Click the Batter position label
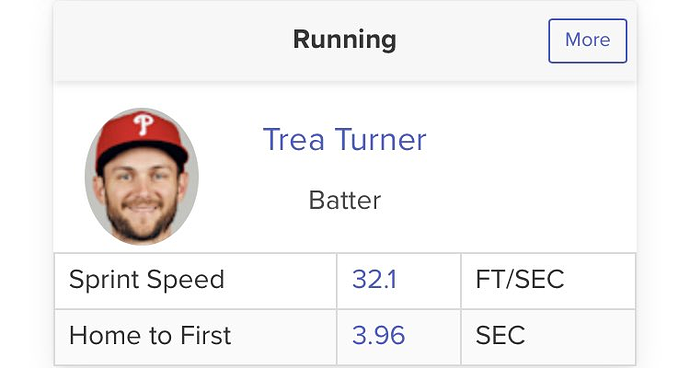Image resolution: width=690 pixels, height=368 pixels. (345, 201)
